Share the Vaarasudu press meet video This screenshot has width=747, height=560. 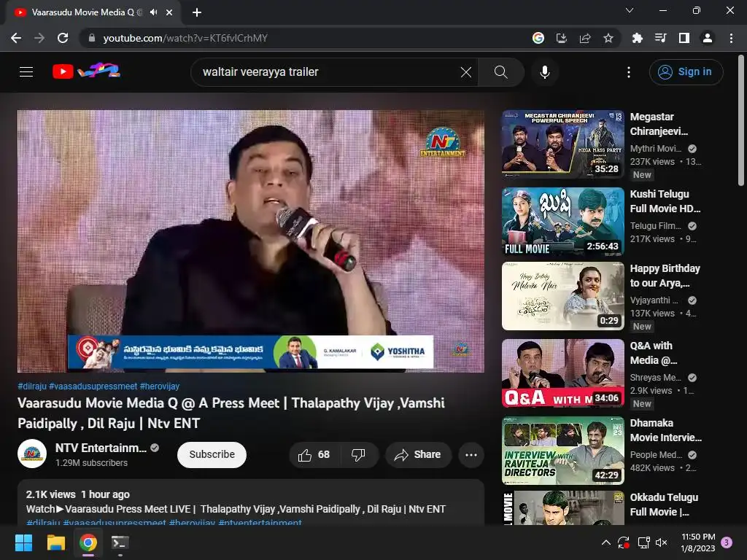[417, 455]
